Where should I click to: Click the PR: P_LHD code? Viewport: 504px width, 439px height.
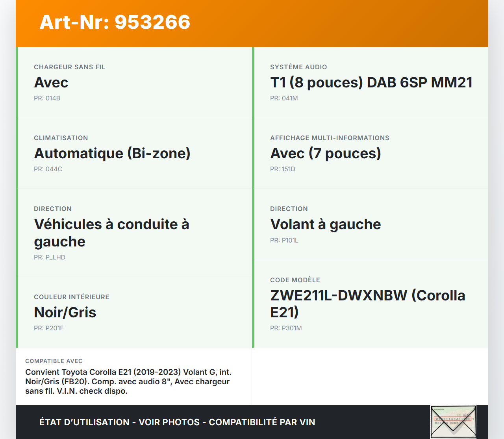(50, 257)
